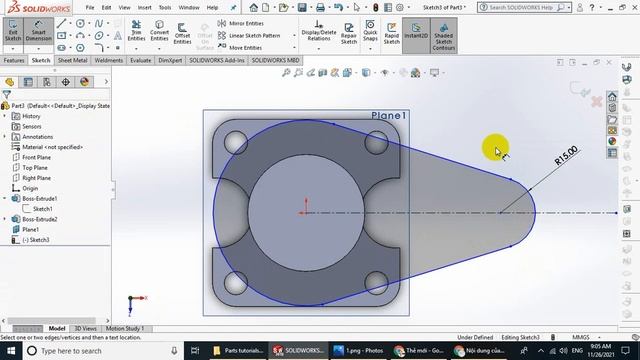Open the Quick Snaps dropdown arrow
The height and width of the screenshot is (360, 640).
(370, 49)
